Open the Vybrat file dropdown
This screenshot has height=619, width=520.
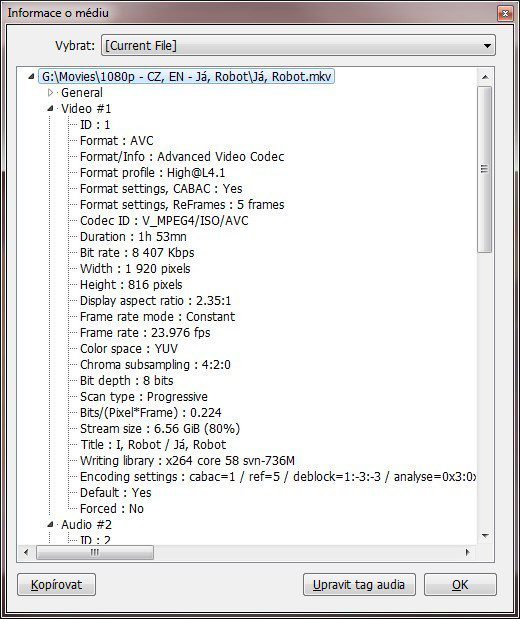click(298, 45)
